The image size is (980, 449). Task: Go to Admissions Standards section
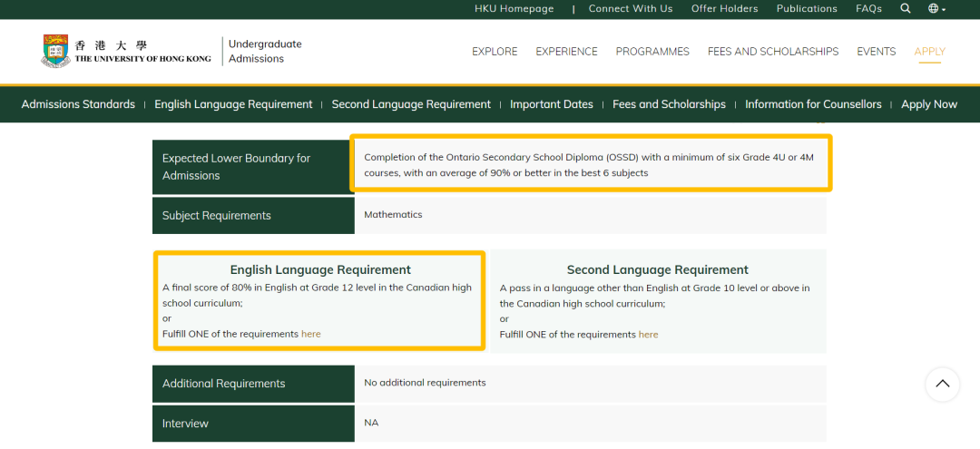(78, 104)
